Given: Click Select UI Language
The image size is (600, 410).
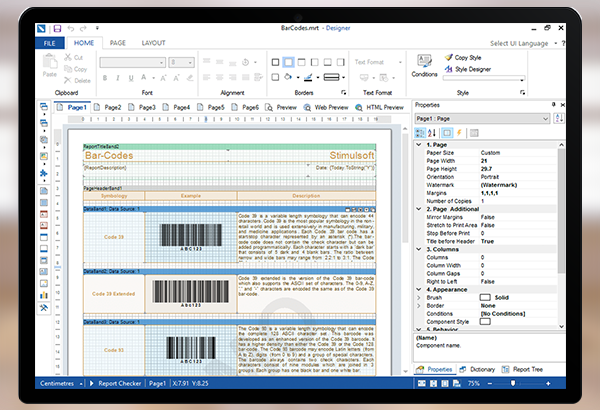Looking at the screenshot, I should [519, 44].
